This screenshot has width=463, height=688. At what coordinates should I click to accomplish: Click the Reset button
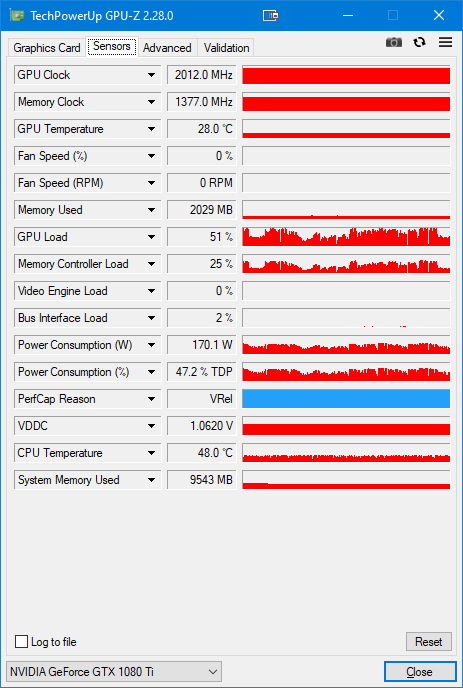[429, 641]
